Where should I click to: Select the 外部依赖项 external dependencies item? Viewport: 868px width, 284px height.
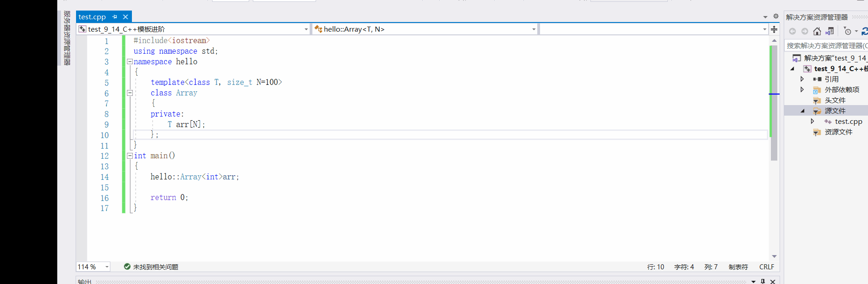pyautogui.click(x=842, y=89)
